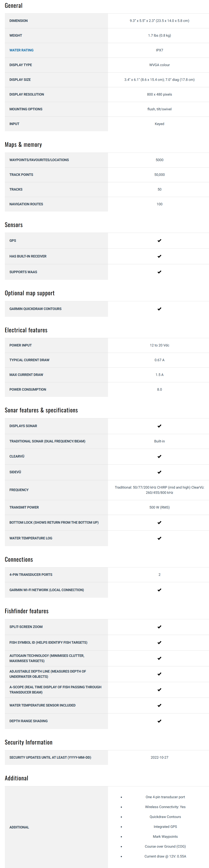This screenshot has width=209, height=868.
Task: Click the Quickdraw Contours bullet item
Action: click(x=165, y=817)
